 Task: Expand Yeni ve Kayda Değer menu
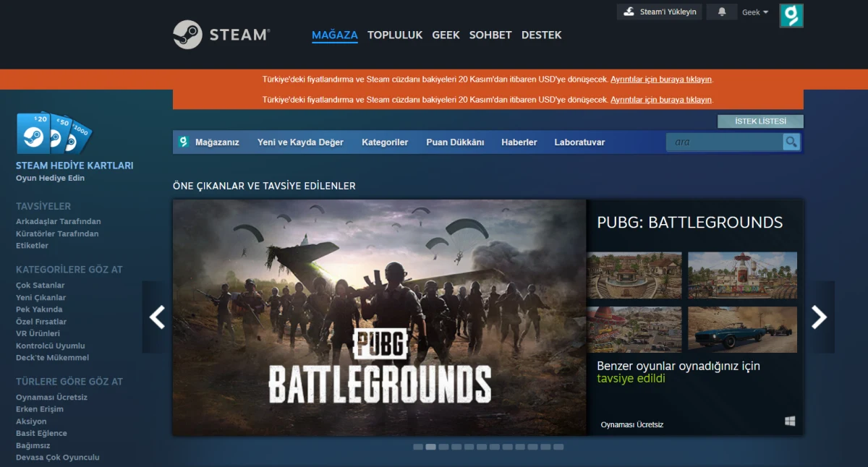pyautogui.click(x=300, y=142)
